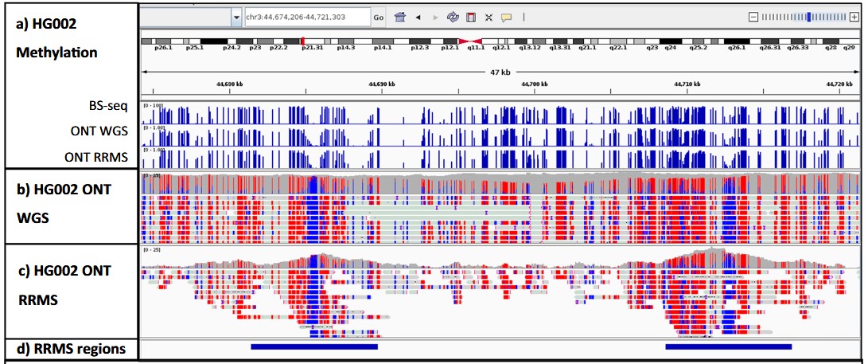
Task: Select the ONT RRMS track name
Action: (97, 158)
